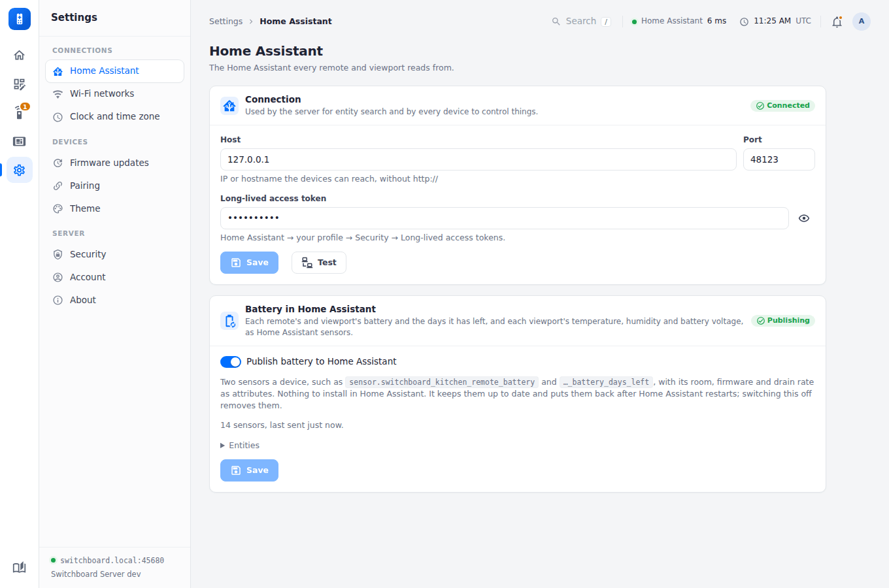Click the Connected status badge

pyautogui.click(x=782, y=106)
